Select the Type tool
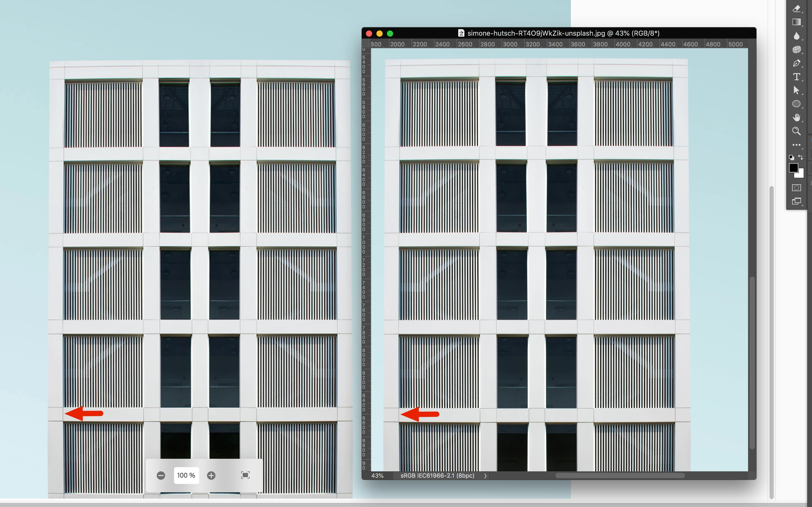The height and width of the screenshot is (507, 812). click(x=797, y=77)
